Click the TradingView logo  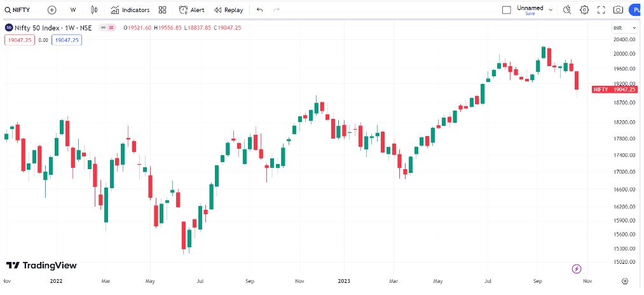tap(41, 265)
